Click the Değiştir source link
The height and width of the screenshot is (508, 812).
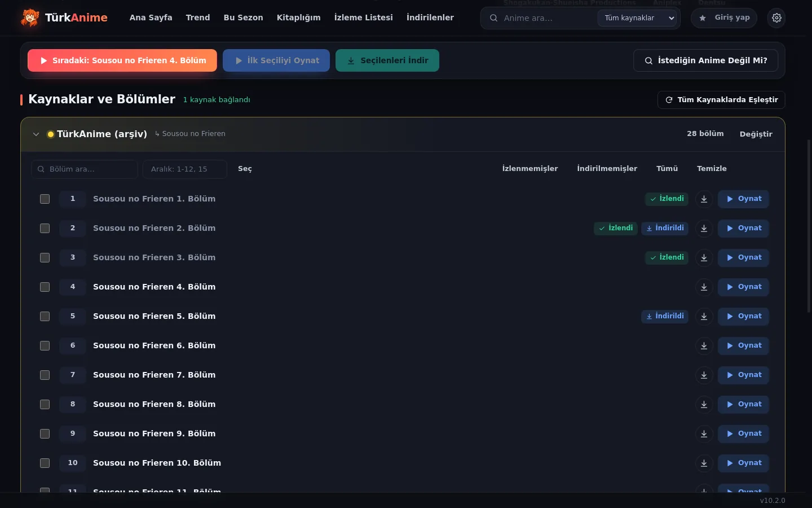click(x=756, y=134)
